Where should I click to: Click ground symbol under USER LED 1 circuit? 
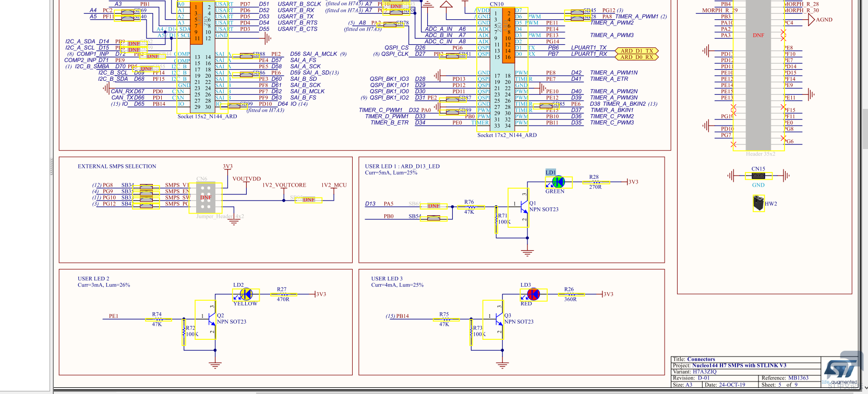(527, 253)
